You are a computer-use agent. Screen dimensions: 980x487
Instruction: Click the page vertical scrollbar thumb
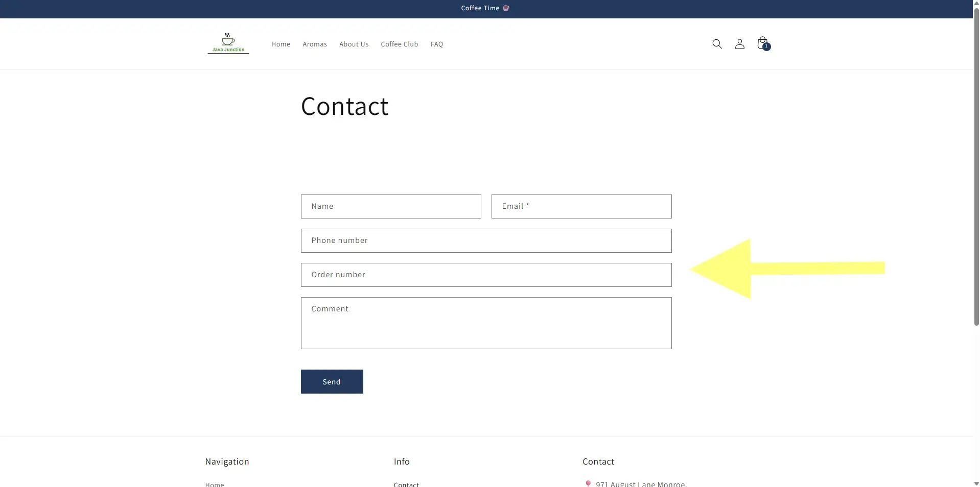coord(976,166)
